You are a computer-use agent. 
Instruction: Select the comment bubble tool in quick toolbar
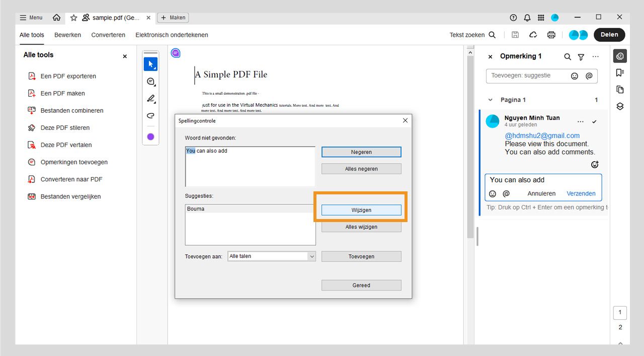[150, 82]
